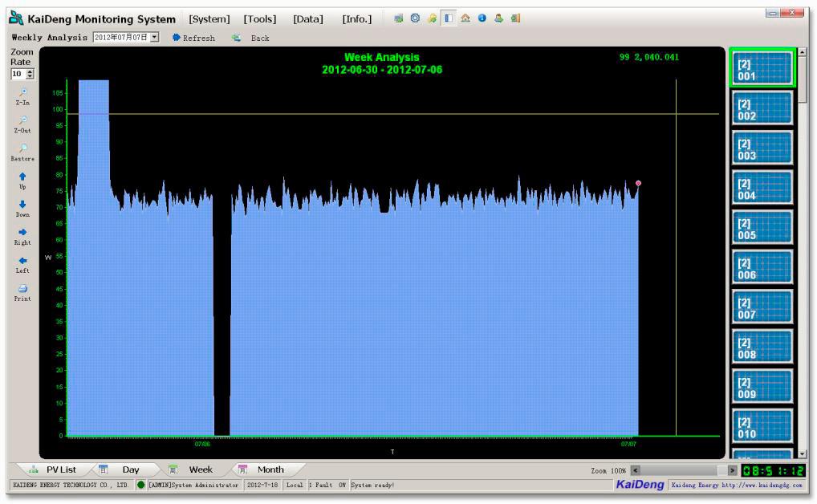Click the Zoom Rate value field
817x504 pixels.
(18, 74)
